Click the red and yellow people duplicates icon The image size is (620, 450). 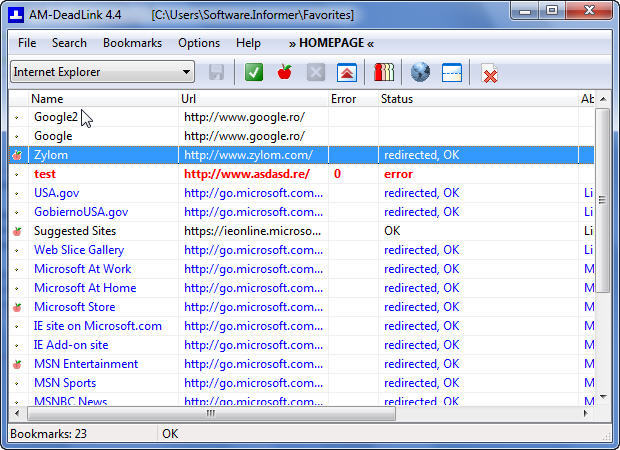click(x=384, y=72)
